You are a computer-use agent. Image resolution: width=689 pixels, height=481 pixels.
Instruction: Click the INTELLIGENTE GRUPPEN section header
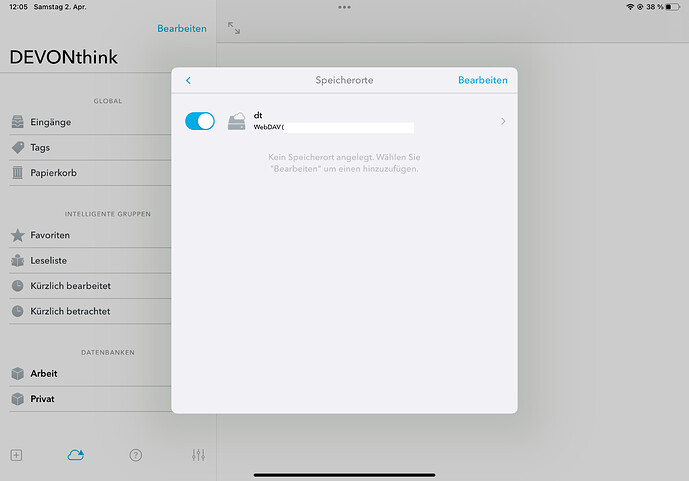[x=108, y=214]
